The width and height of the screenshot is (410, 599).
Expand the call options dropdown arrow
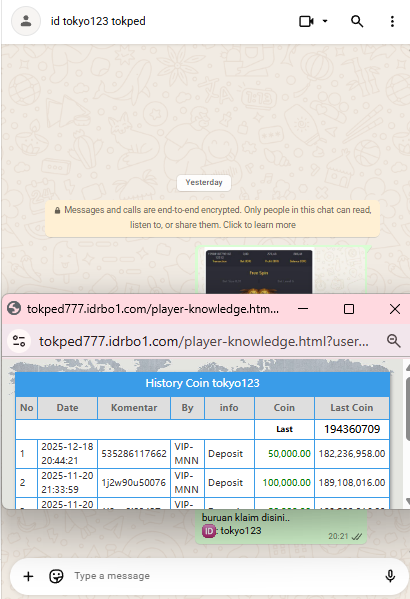tap(325, 21)
